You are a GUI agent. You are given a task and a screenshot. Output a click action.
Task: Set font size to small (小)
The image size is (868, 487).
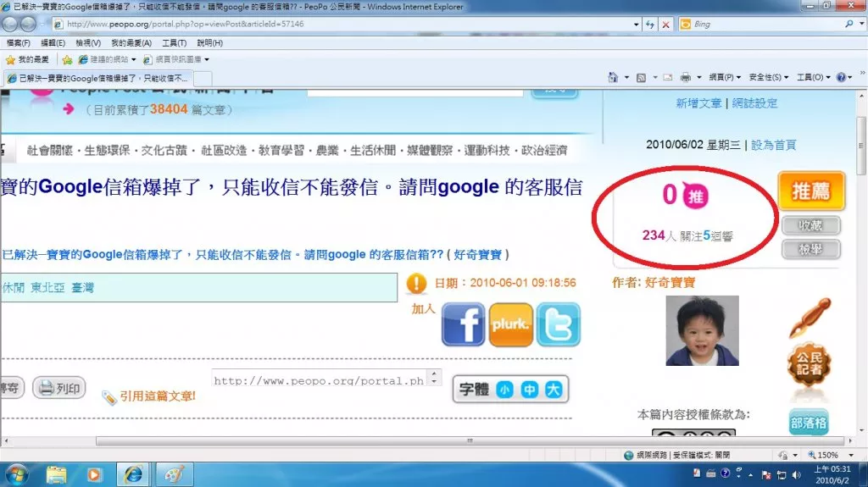504,390
